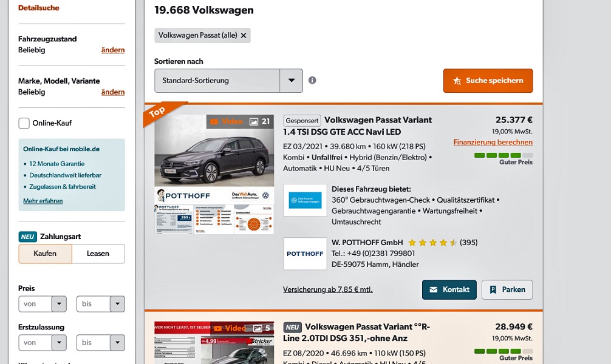Open the first small thumbnail under Passat GTE photo
The image size is (611, 364).
pos(174,219)
